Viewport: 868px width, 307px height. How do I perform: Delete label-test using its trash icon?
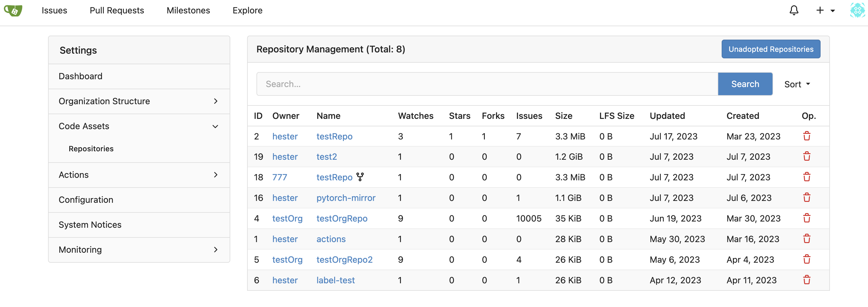pyautogui.click(x=807, y=280)
